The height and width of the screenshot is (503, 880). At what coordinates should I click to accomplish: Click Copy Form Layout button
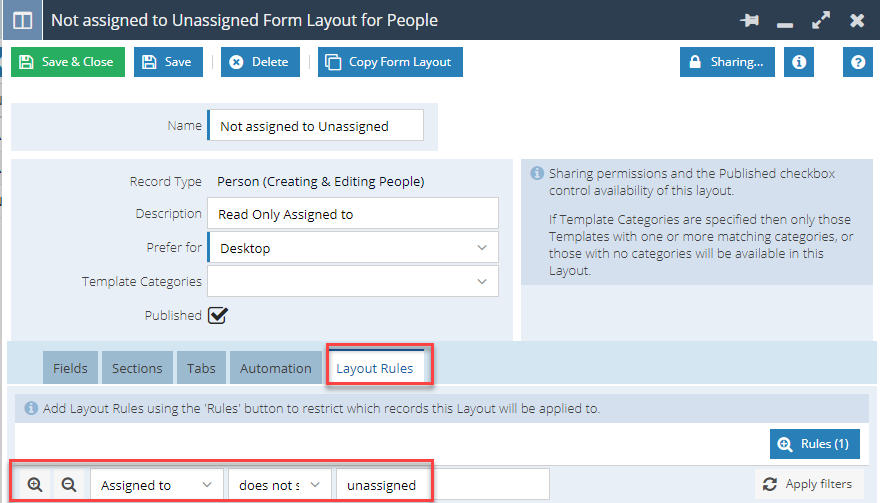(390, 62)
